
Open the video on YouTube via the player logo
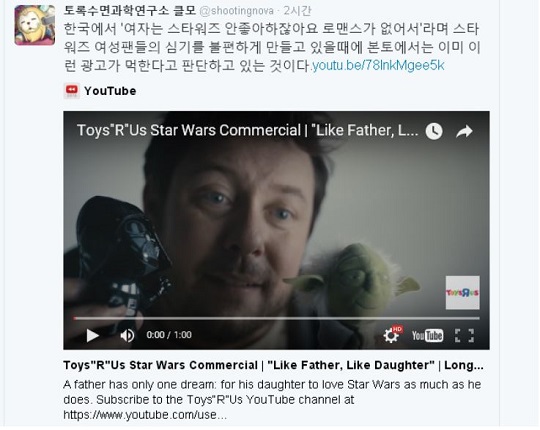pos(427,335)
